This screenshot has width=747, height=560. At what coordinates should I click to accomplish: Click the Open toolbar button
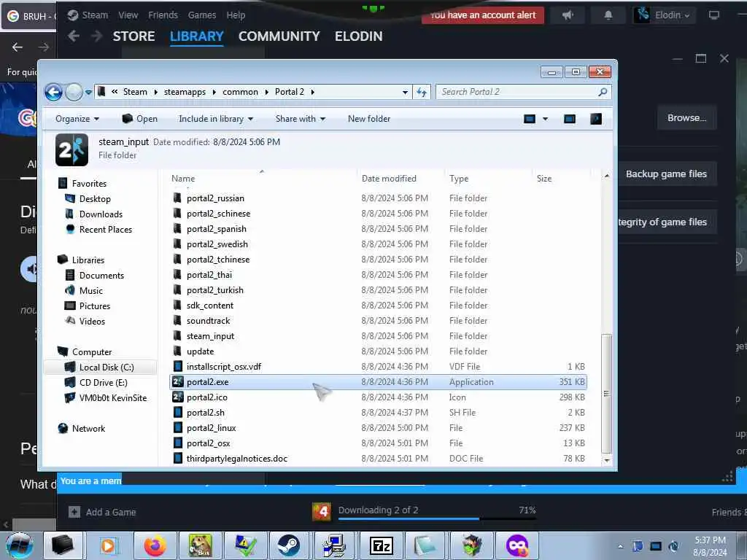pos(139,119)
